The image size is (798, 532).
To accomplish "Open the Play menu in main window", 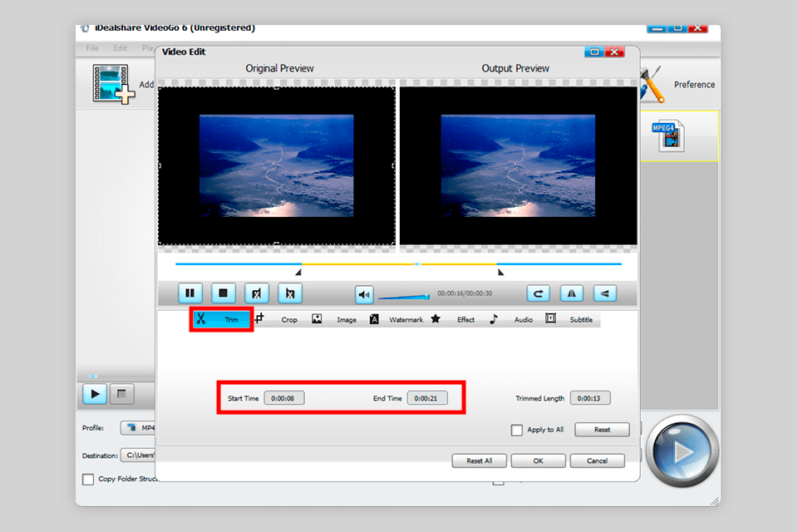I will coord(148,48).
